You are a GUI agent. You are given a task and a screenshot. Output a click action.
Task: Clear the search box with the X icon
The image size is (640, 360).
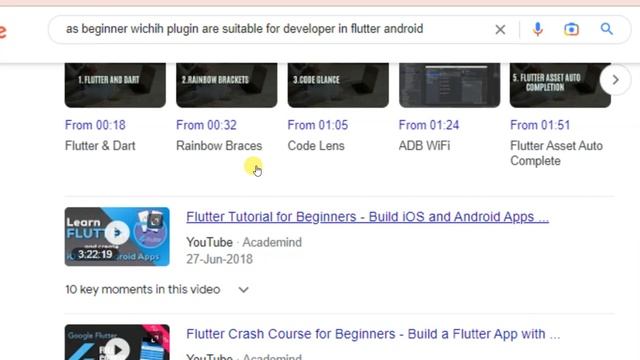(500, 29)
